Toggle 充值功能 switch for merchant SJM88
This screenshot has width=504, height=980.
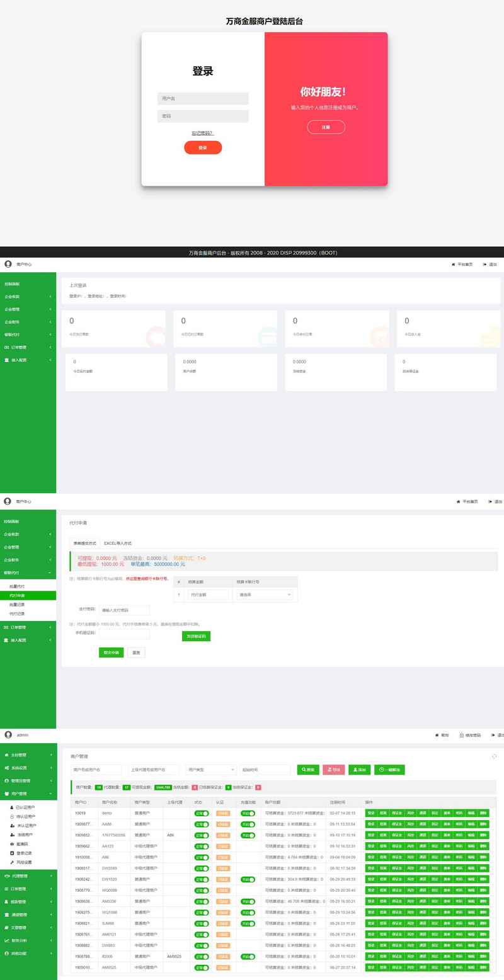(x=248, y=923)
